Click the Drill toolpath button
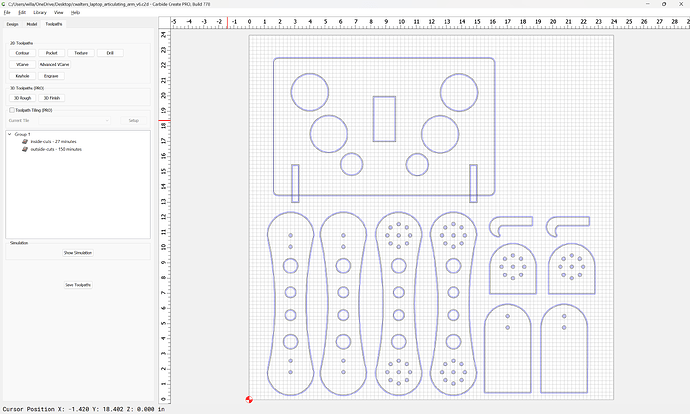The height and width of the screenshot is (414, 690). pyautogui.click(x=110, y=52)
